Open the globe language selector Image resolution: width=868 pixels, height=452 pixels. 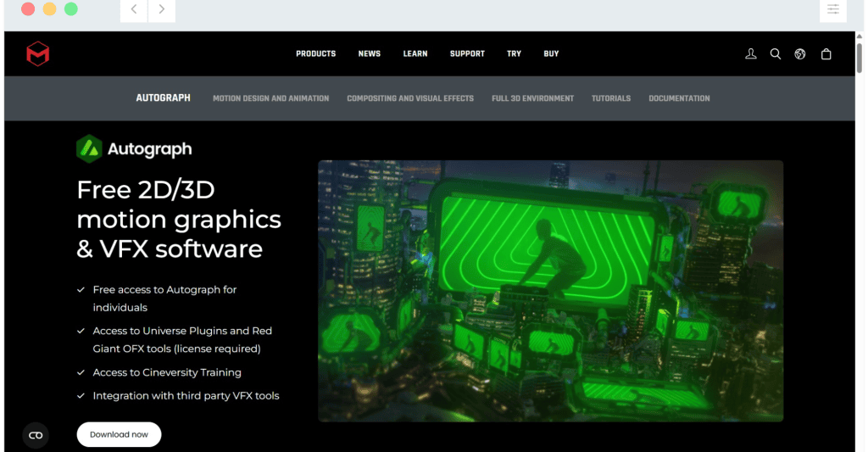(800, 53)
